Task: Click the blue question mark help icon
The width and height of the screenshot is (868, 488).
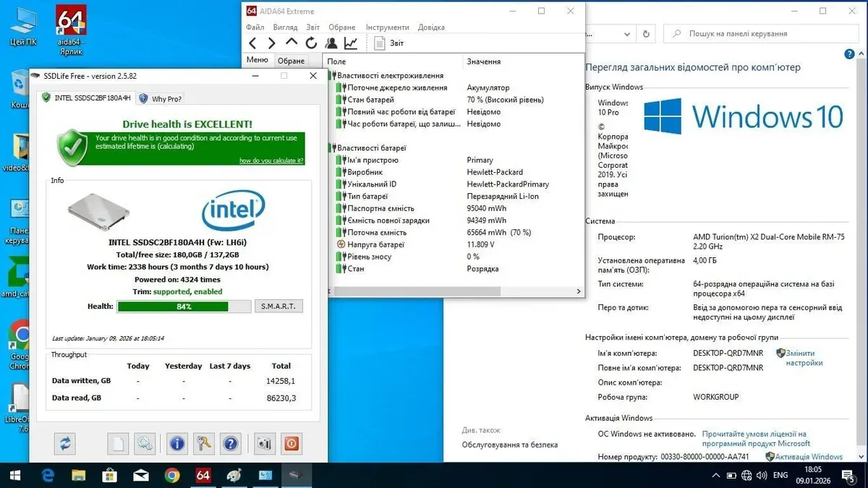Action: [x=230, y=442]
